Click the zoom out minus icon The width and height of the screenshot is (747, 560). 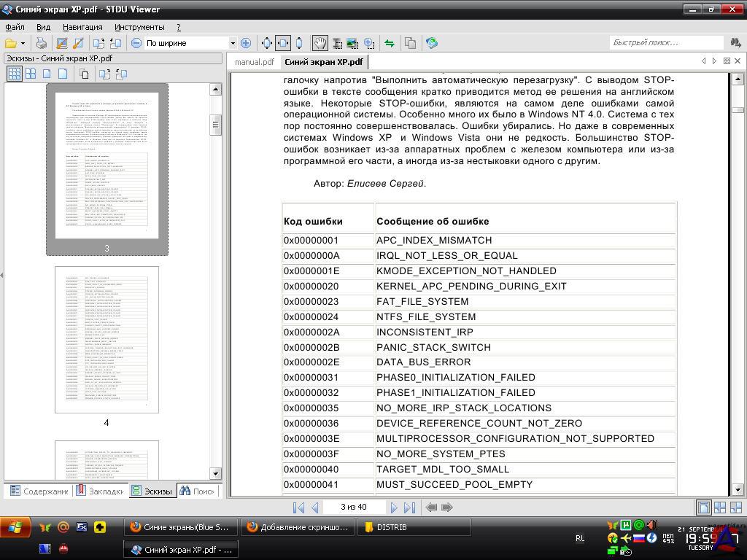tap(136, 43)
